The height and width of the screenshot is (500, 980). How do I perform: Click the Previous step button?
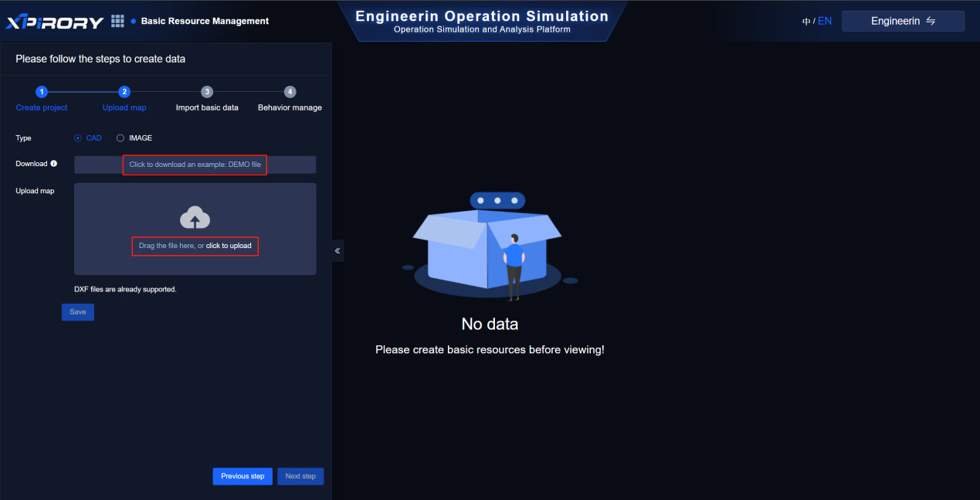242,476
